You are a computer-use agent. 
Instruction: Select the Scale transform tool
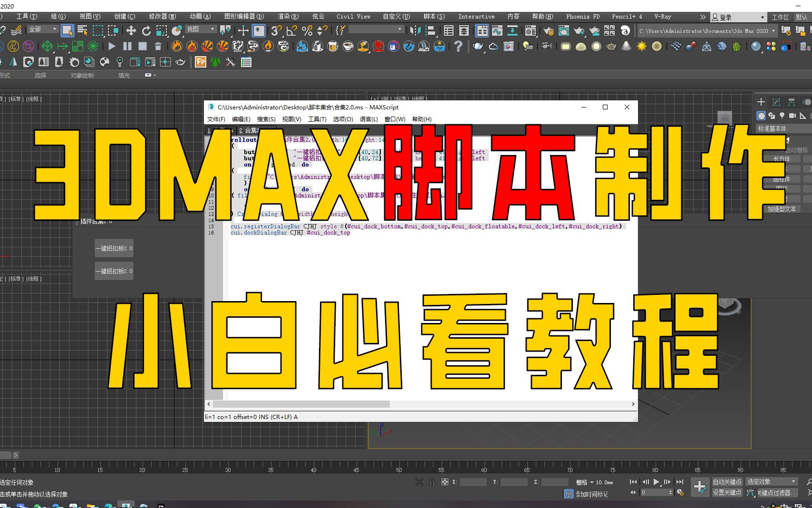162,31
